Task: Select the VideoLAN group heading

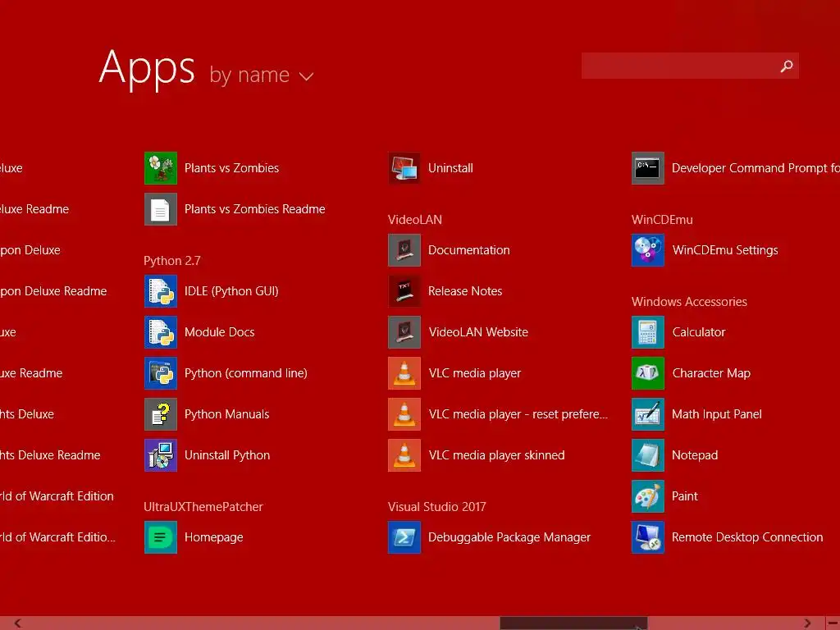Action: (x=415, y=220)
